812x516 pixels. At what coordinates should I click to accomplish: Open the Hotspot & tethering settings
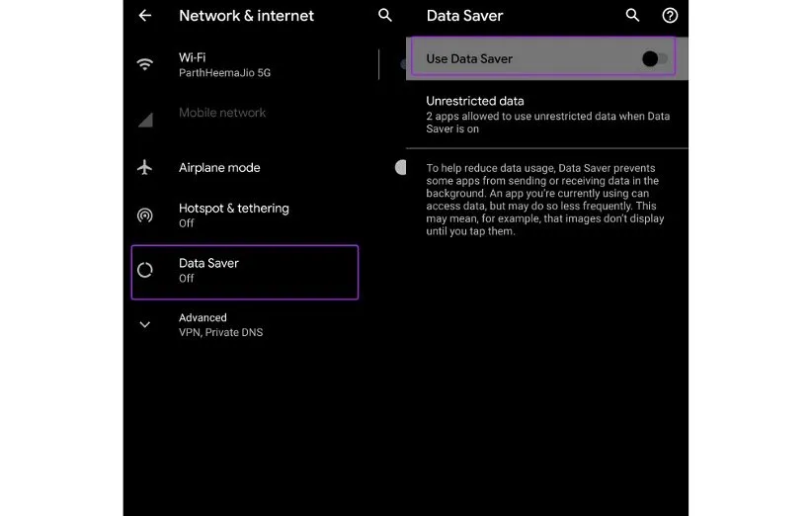point(233,215)
